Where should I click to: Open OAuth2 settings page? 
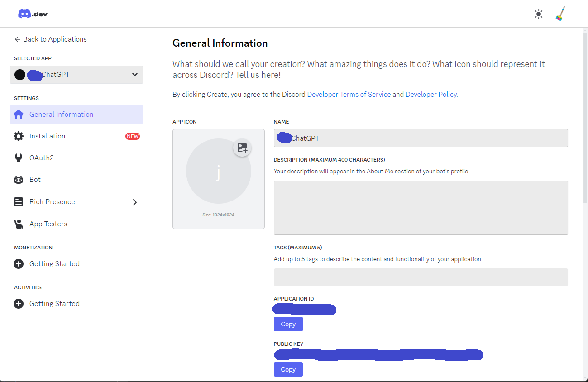[x=76, y=158]
